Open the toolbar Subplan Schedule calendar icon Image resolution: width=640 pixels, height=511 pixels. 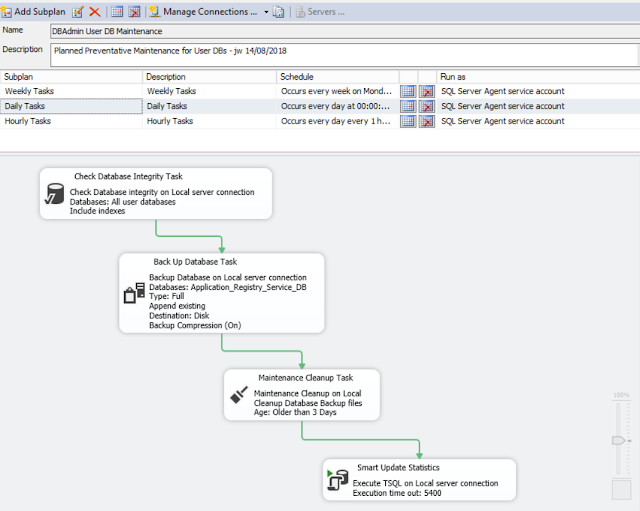click(x=117, y=12)
